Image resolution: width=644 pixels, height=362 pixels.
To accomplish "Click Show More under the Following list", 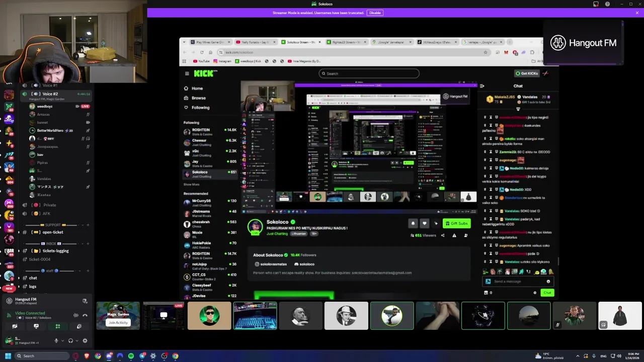I will pos(191,185).
